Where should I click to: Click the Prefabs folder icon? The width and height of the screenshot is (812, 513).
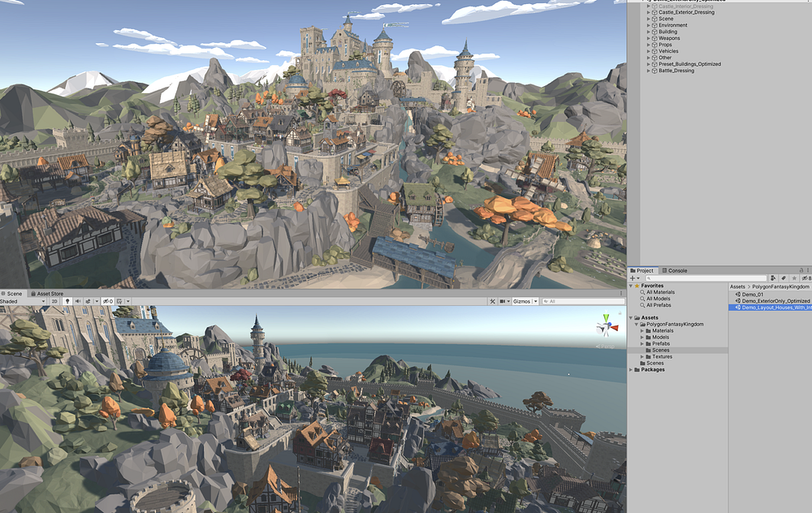[648, 343]
